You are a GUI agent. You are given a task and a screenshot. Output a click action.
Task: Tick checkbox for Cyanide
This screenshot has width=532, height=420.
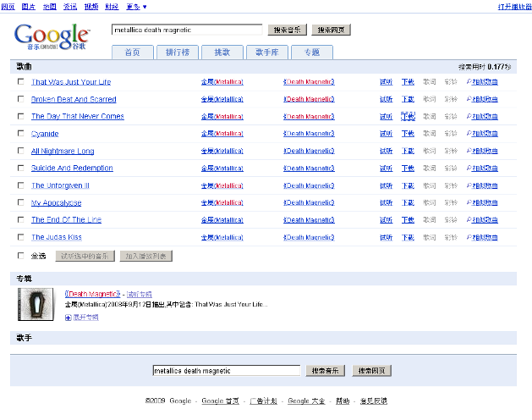[20, 133]
